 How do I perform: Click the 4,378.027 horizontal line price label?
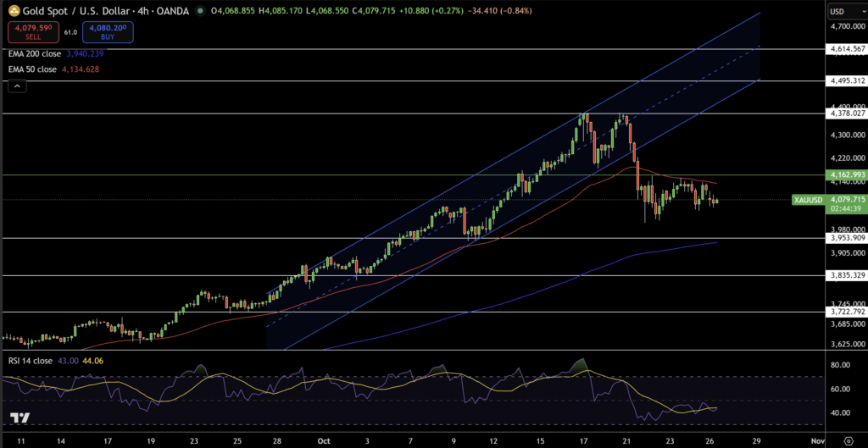848,113
